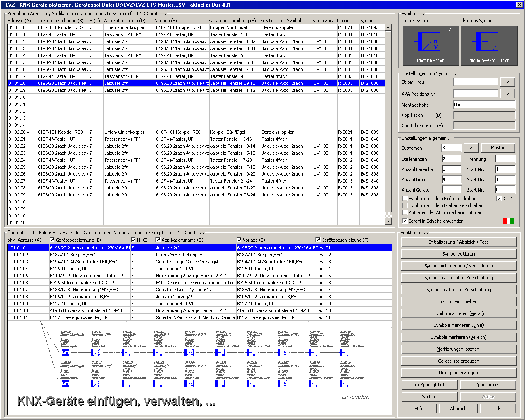The width and height of the screenshot is (525, 420).
Task: Click the 'Linienplan erzeugen' button
Action: [x=459, y=373]
